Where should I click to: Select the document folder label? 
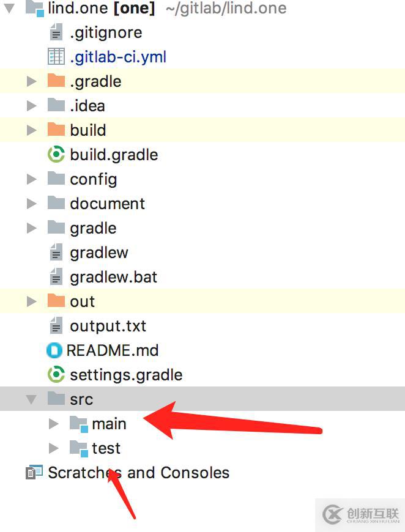107,204
